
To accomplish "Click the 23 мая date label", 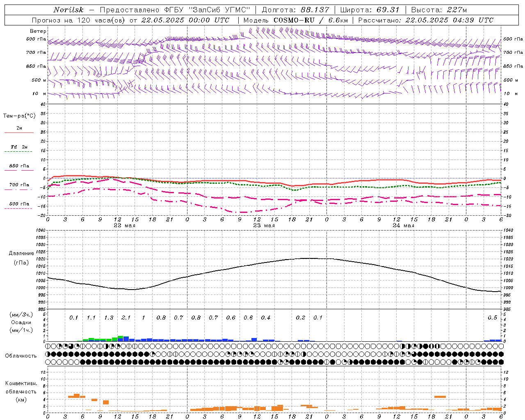I will pos(264,226).
